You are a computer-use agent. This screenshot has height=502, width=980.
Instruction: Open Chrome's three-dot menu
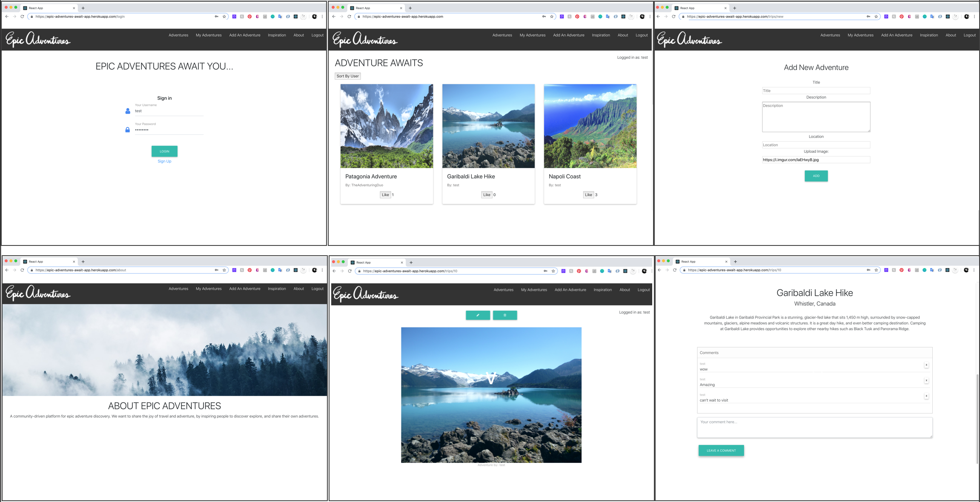point(322,16)
